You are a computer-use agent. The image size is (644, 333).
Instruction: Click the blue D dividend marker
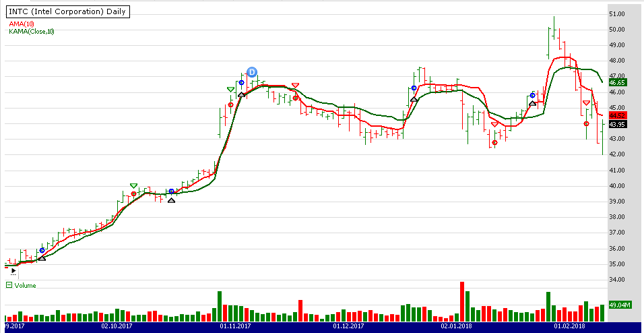click(x=252, y=72)
